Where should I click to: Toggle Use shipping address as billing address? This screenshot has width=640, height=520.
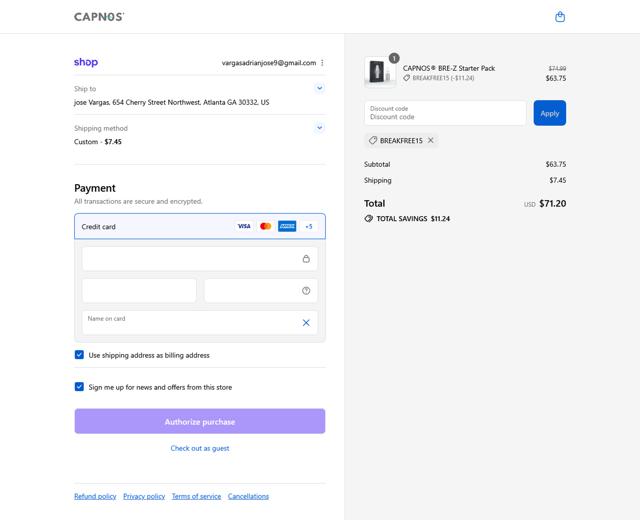pos(79,355)
